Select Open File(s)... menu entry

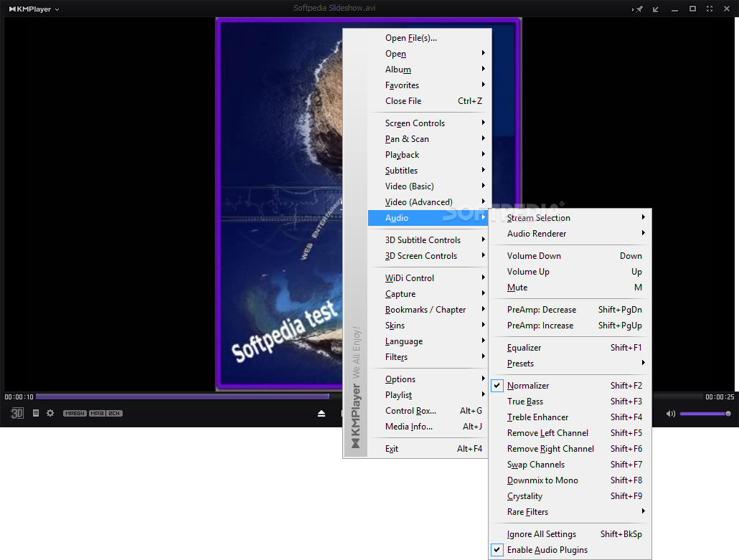(x=428, y=38)
